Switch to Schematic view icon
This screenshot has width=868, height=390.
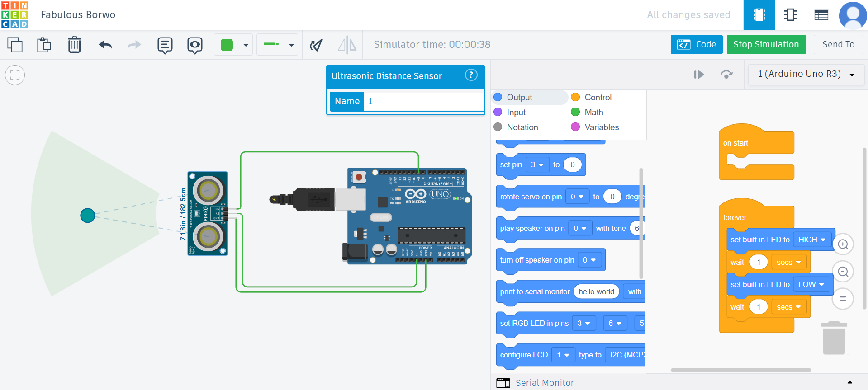[790, 15]
